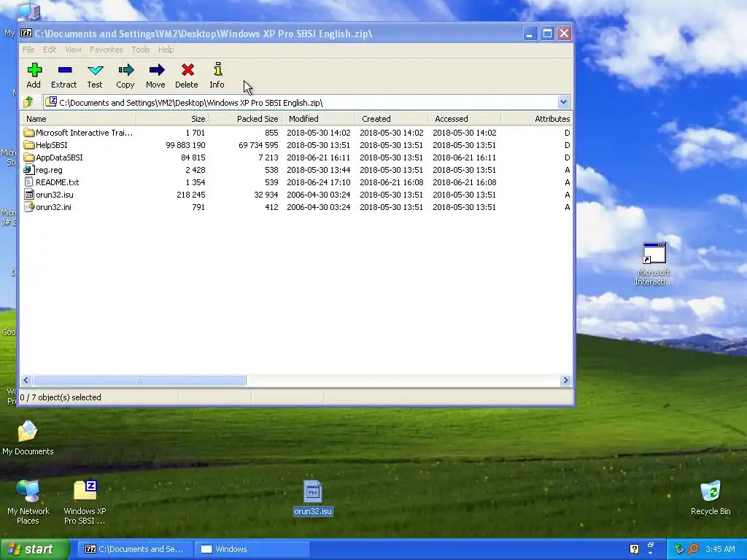Click README.txt modified date 2018-06-24 17:10
The image size is (747, 560).
pyautogui.click(x=318, y=182)
